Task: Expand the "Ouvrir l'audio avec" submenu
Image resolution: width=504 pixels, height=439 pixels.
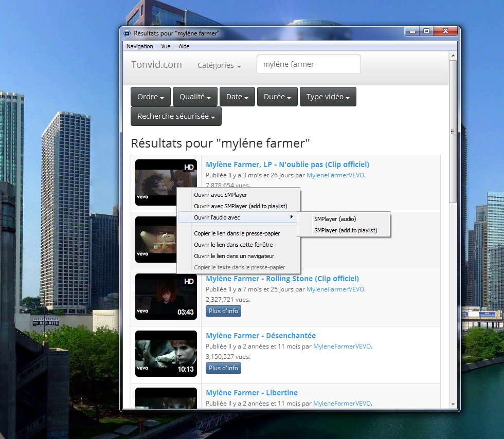Action: pos(239,217)
